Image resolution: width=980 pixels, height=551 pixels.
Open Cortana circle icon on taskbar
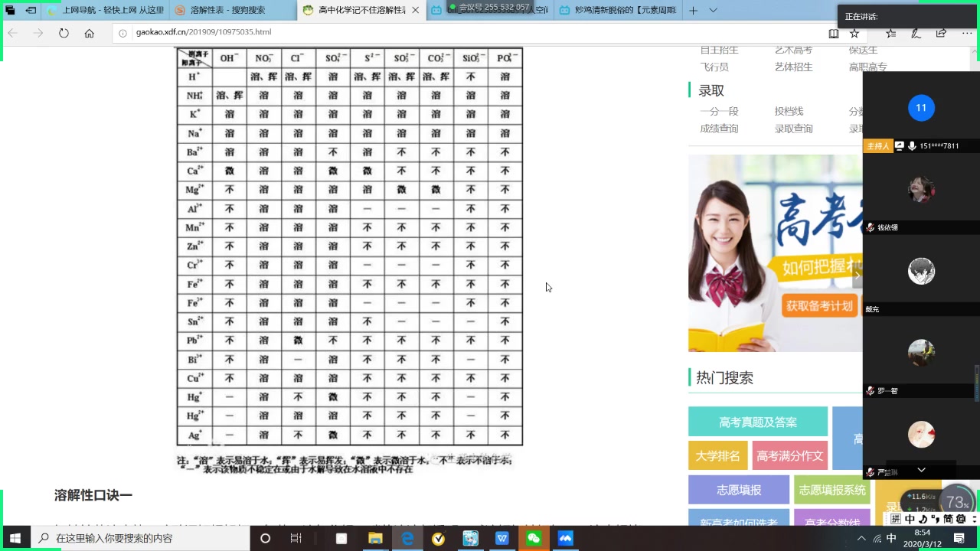tap(265, 539)
